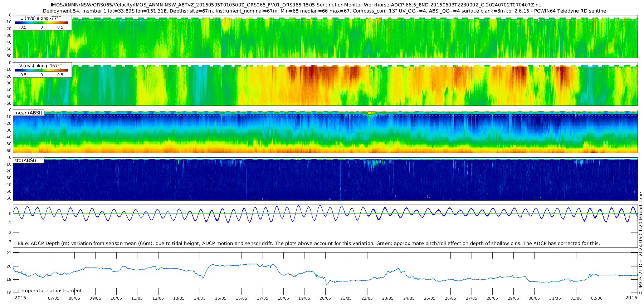Viewport: 644px width, 304px height.
Task: Click the '21' tick on the temperature axis
Action: (9, 253)
